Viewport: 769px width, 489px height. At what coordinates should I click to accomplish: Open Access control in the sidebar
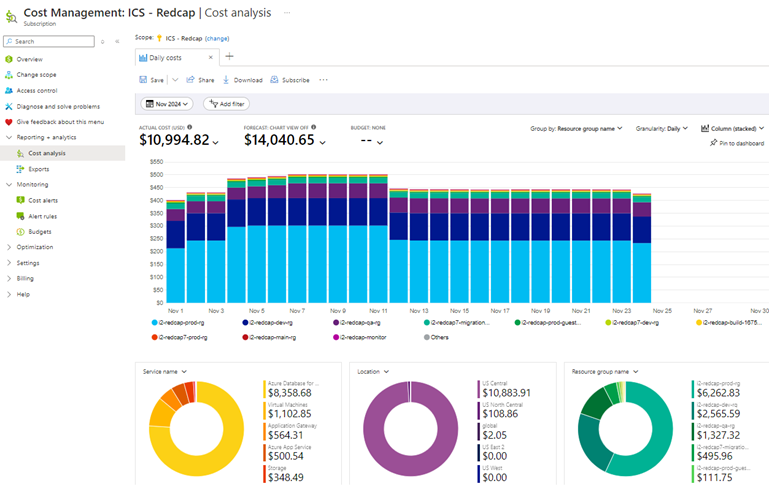tap(37, 91)
